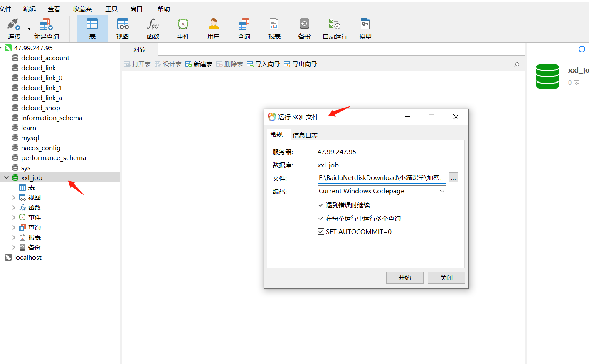Click the Start button in the SQL dialog
The image size is (589, 364).
tap(405, 278)
